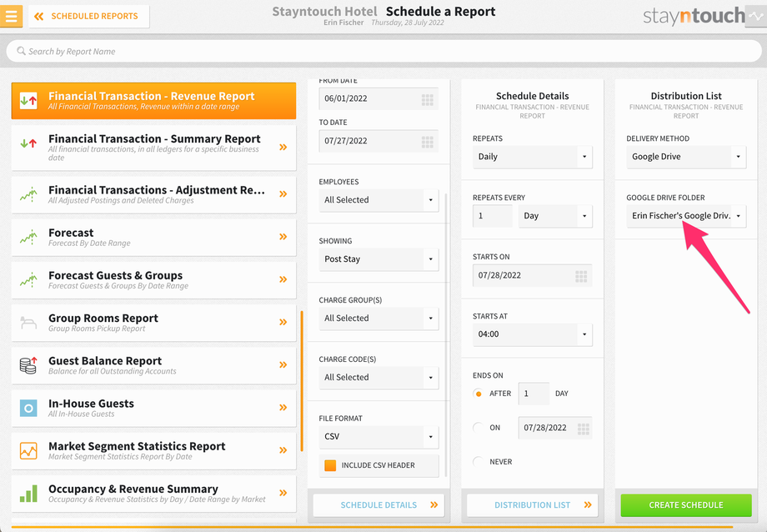Click the Search by Report Name field
Screen dimensions: 767x532
click(383, 51)
